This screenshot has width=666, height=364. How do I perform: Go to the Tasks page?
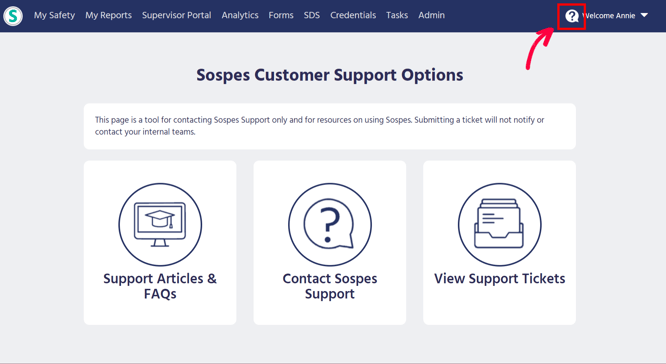[x=397, y=15]
